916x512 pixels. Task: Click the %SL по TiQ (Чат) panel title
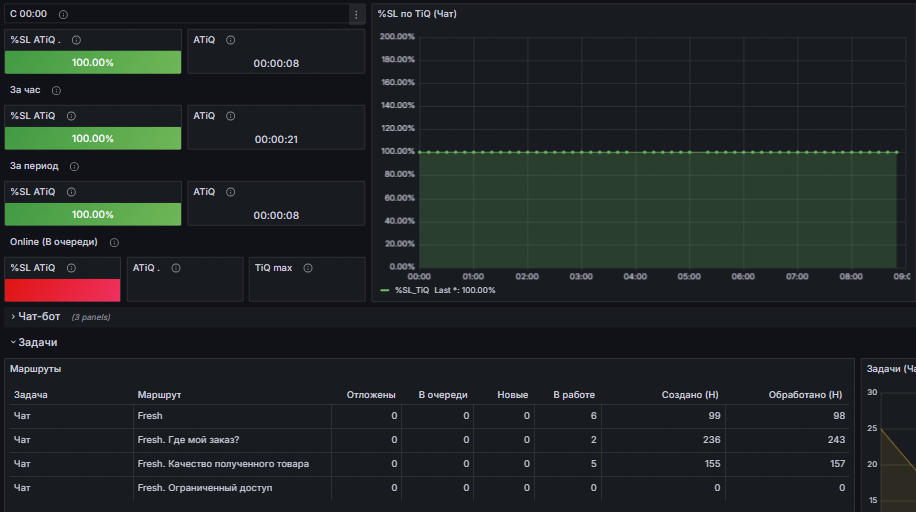pyautogui.click(x=417, y=13)
